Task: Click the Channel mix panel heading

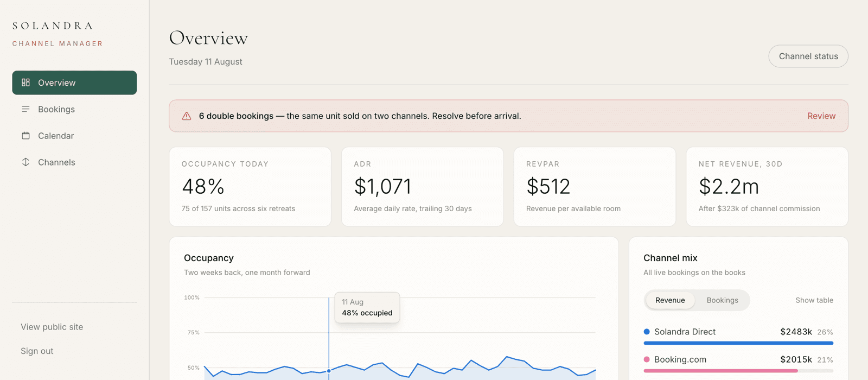Action: (x=671, y=258)
